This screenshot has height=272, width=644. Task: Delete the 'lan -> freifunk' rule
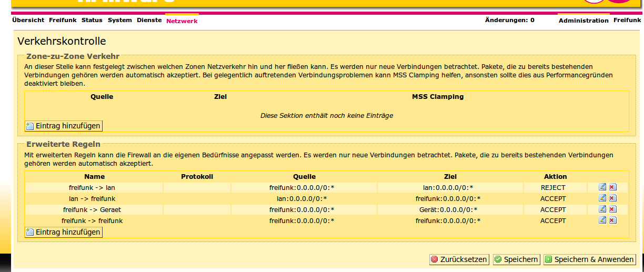tap(612, 198)
